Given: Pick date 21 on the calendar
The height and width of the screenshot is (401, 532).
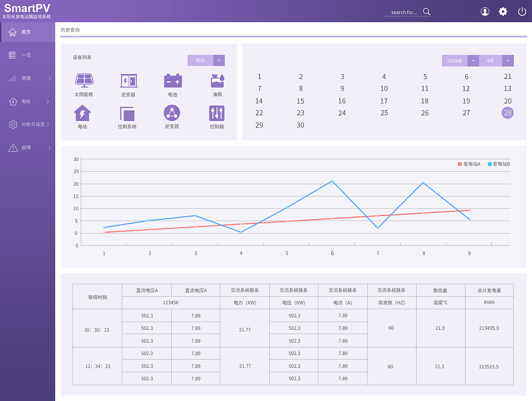Looking at the screenshot, I should point(507,76).
